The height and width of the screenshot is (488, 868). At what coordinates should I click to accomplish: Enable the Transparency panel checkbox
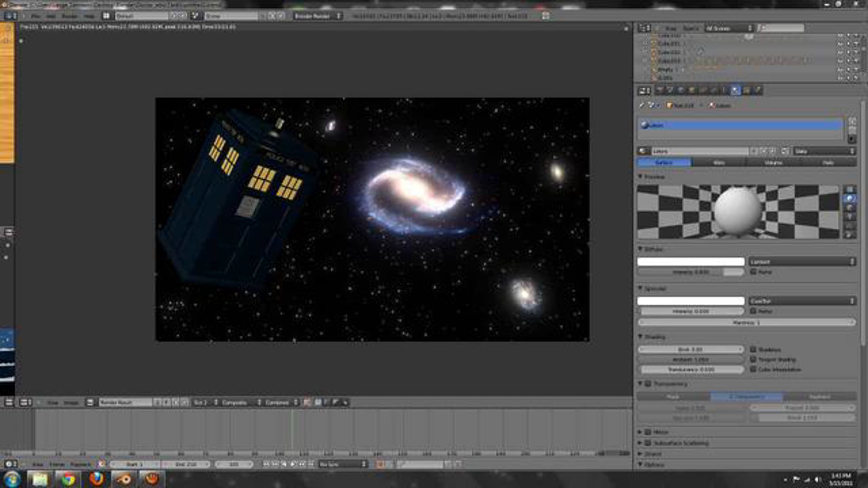click(648, 384)
